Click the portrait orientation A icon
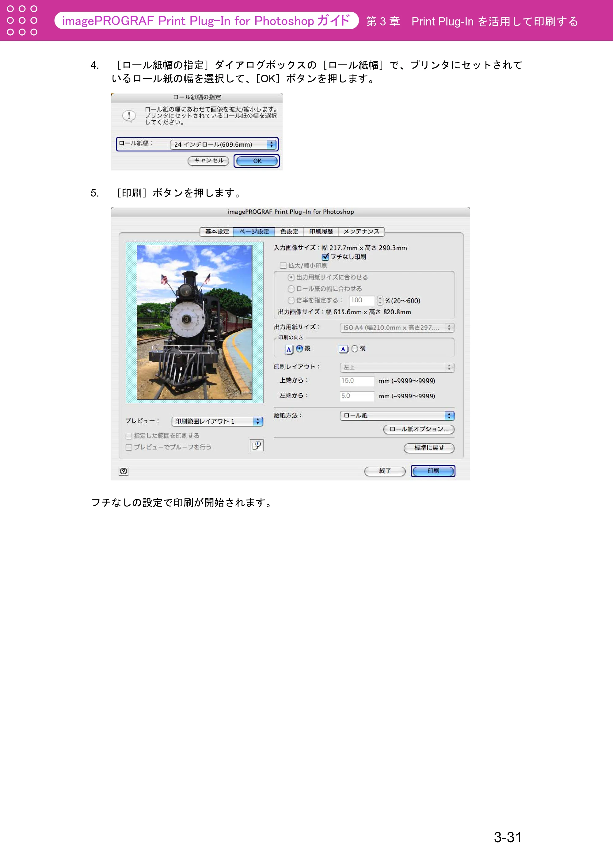 pos(289,349)
